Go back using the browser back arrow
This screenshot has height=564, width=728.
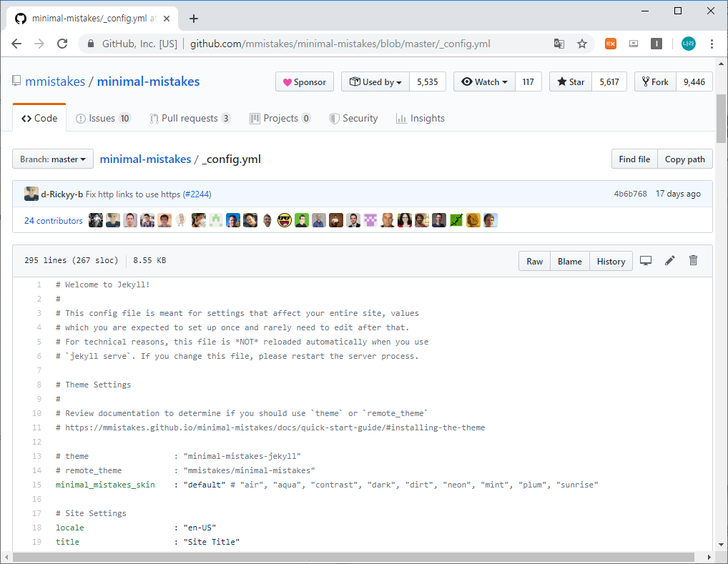pyautogui.click(x=16, y=44)
